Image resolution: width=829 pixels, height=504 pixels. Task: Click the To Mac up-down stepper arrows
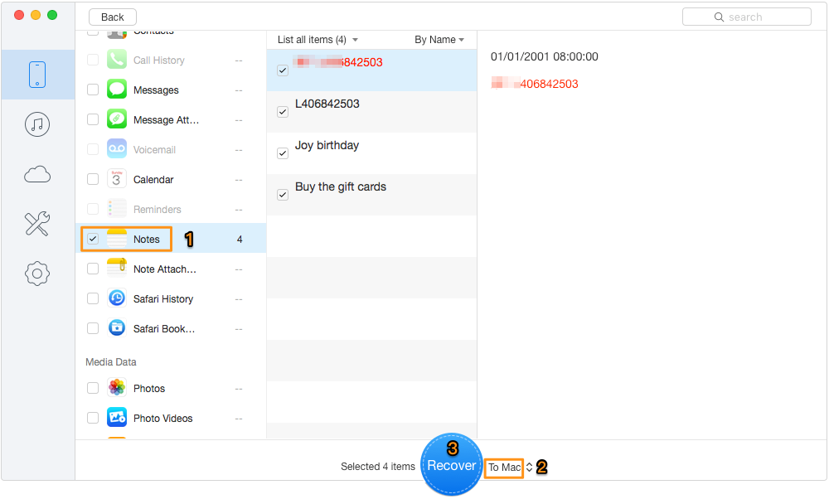(529, 468)
